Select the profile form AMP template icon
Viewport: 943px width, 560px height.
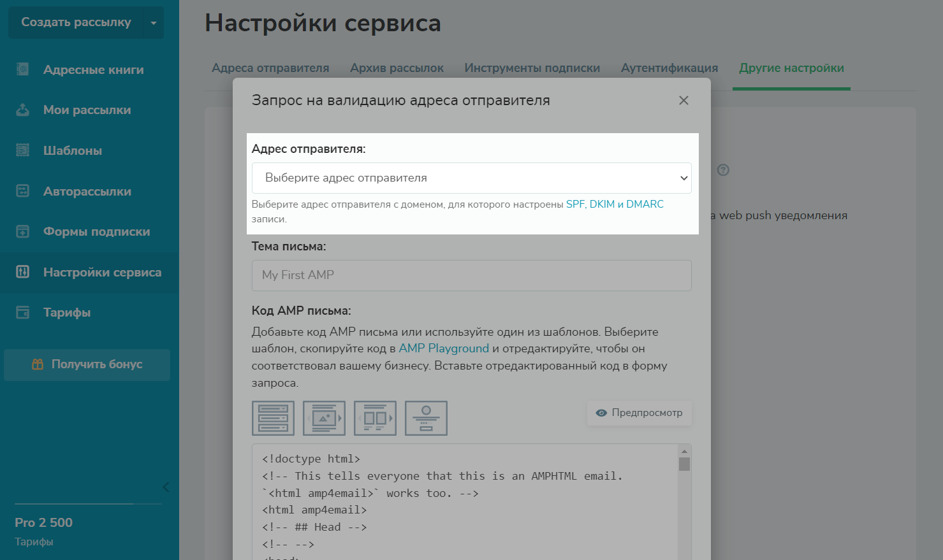pyautogui.click(x=426, y=418)
